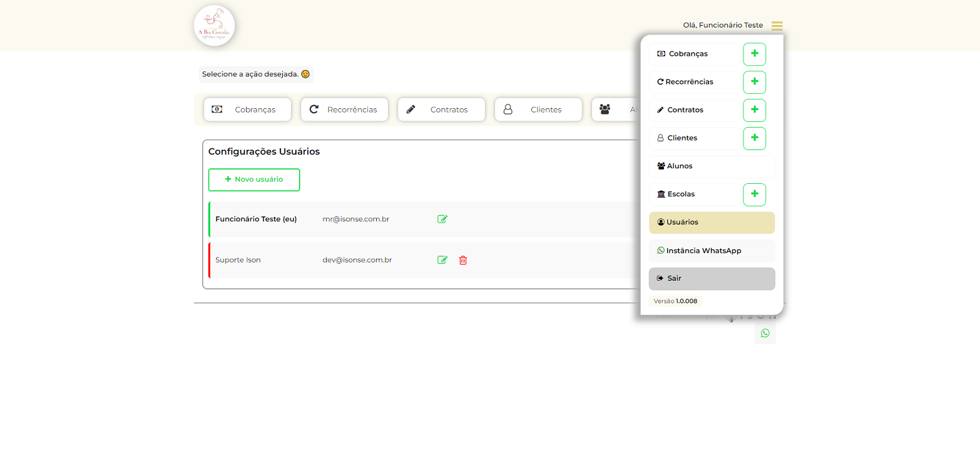Click Selecione a ação desejada message
The width and height of the screenshot is (980, 469).
click(x=256, y=74)
